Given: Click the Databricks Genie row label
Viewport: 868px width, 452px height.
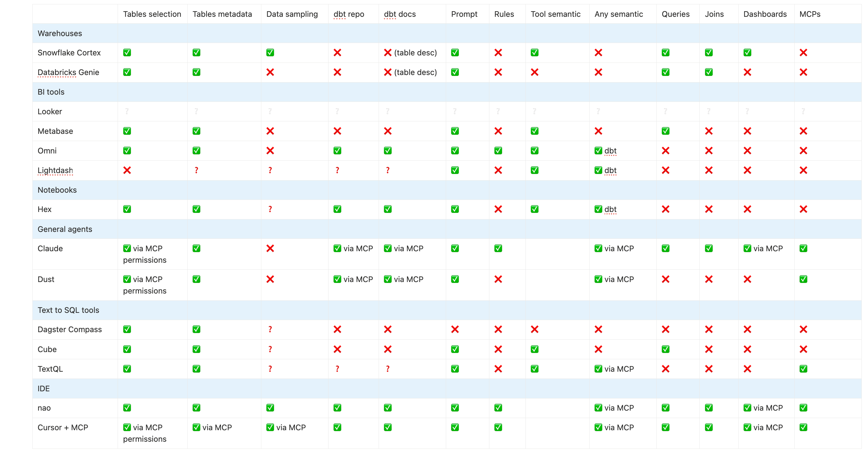Looking at the screenshot, I should pyautogui.click(x=68, y=72).
